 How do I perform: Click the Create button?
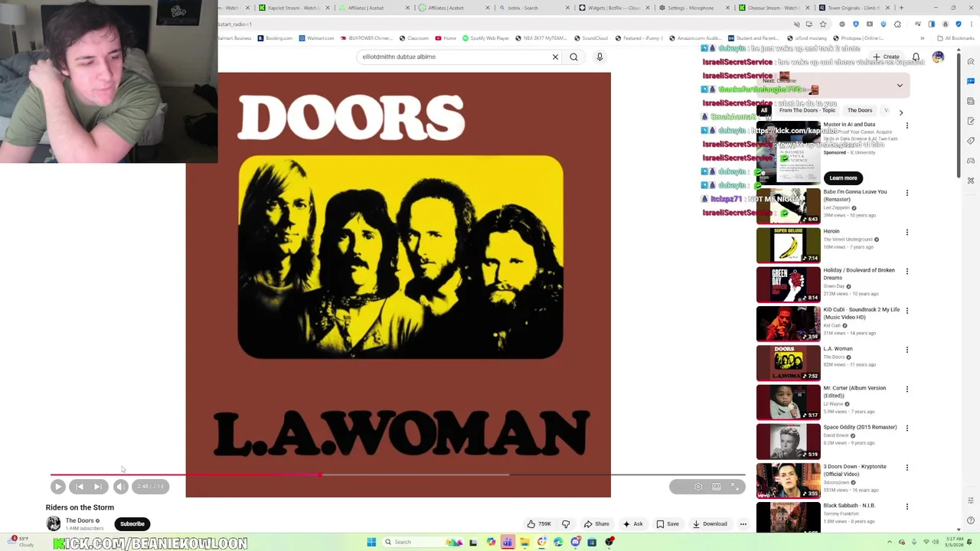click(x=886, y=57)
